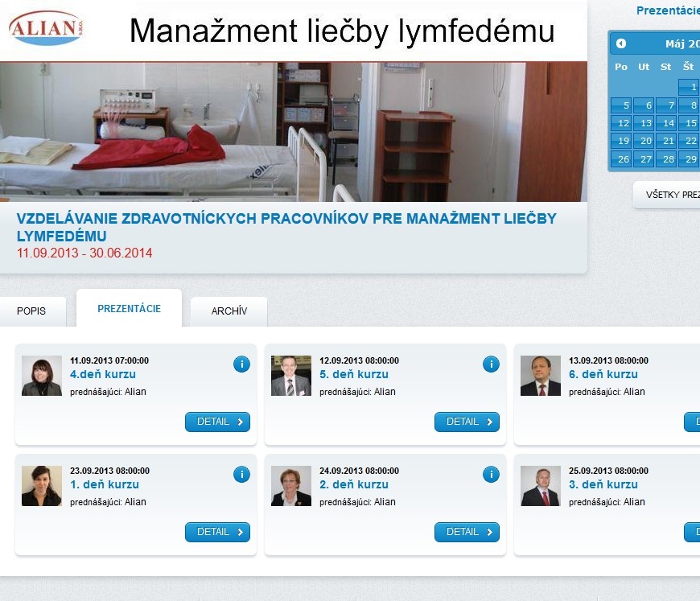
Task: Click the timestamp 12.09.2013 08:00:00
Action: [x=360, y=360]
